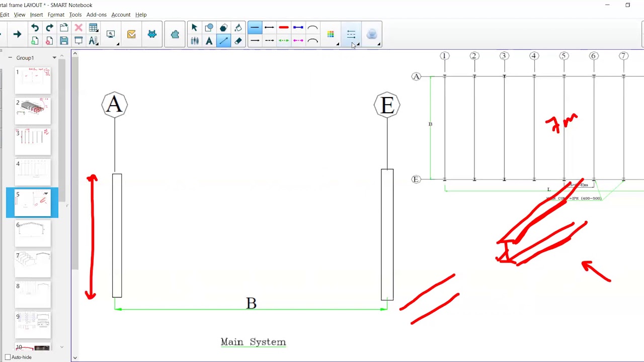Redo the last action

[49, 28]
